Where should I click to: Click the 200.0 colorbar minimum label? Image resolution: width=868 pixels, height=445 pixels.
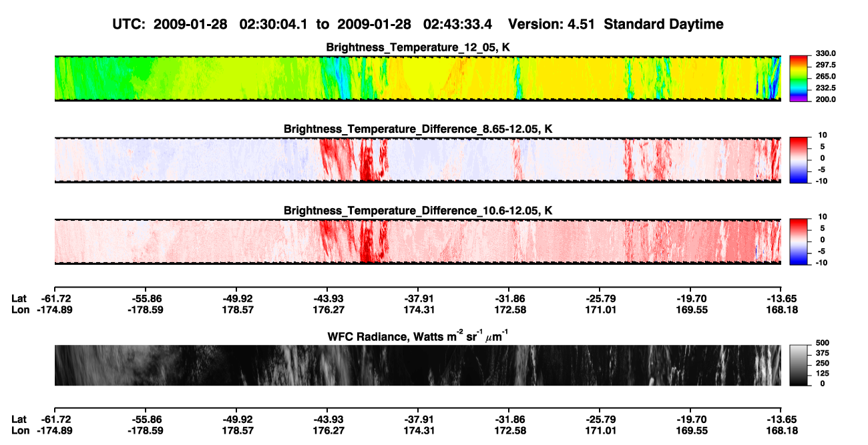tap(825, 99)
